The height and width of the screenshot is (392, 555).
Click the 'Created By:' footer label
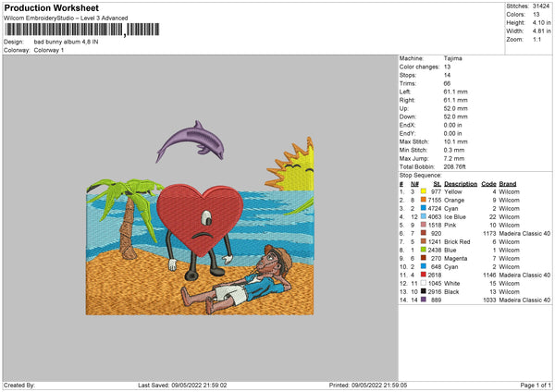pos(19,385)
